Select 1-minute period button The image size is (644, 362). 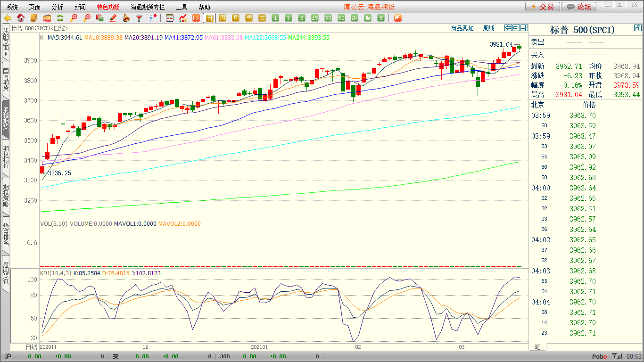pos(275,18)
